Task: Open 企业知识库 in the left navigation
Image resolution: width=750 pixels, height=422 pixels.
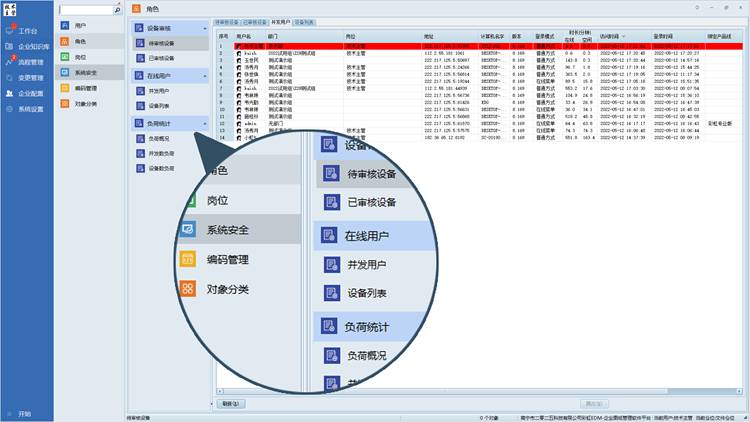Action: pos(30,46)
